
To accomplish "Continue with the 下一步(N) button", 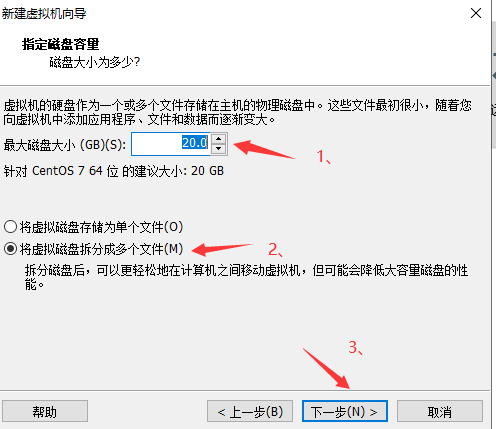I will point(345,411).
